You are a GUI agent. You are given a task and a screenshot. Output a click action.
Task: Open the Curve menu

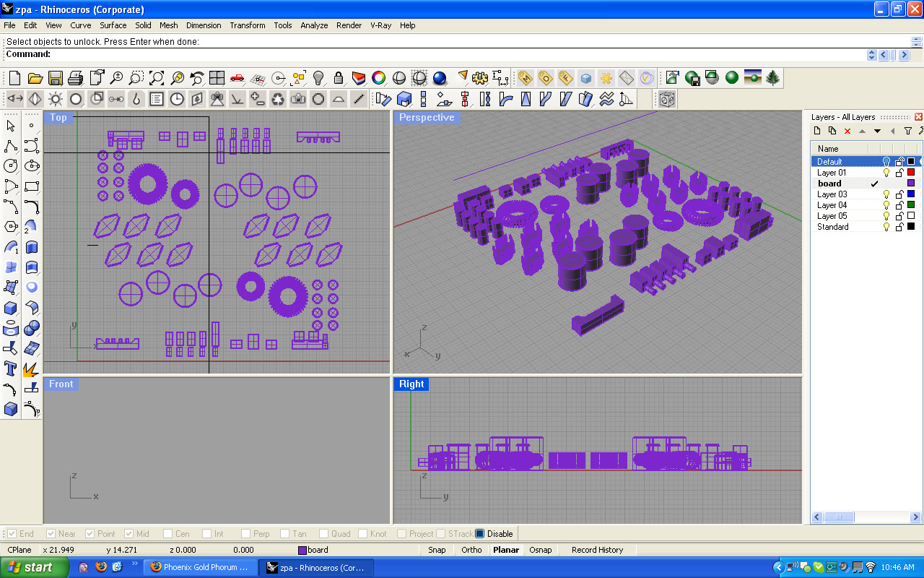pyautogui.click(x=81, y=25)
